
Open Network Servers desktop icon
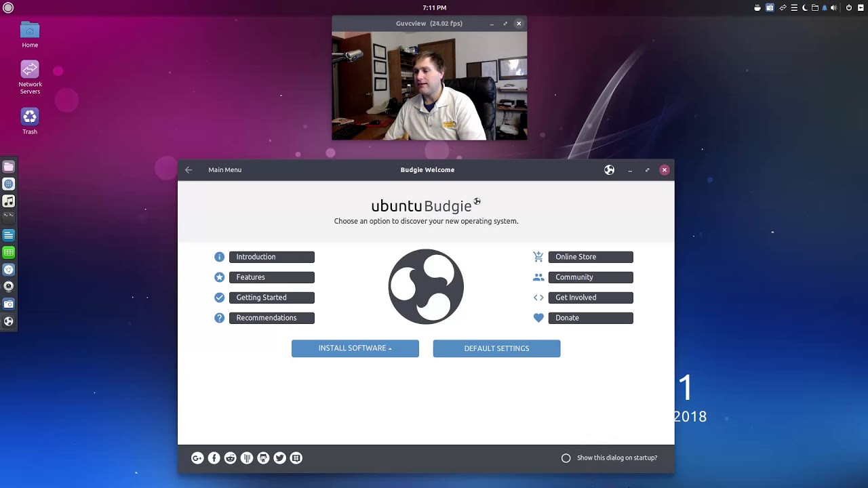30,77
